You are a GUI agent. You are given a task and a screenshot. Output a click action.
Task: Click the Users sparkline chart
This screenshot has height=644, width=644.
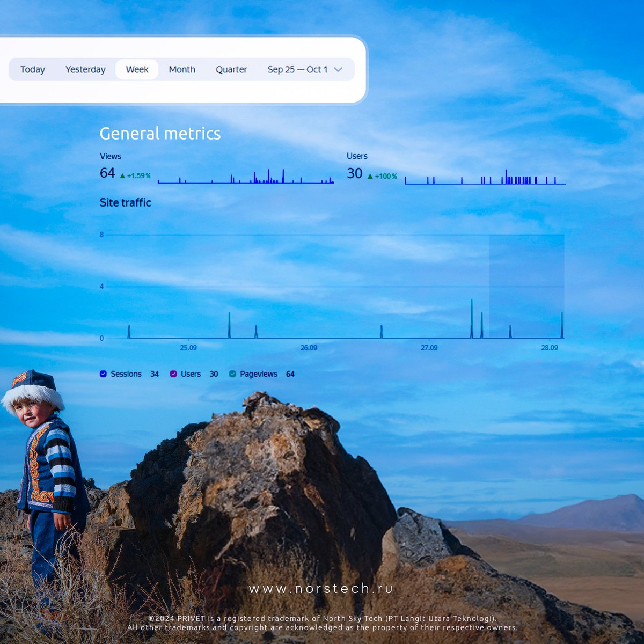pyautogui.click(x=485, y=177)
